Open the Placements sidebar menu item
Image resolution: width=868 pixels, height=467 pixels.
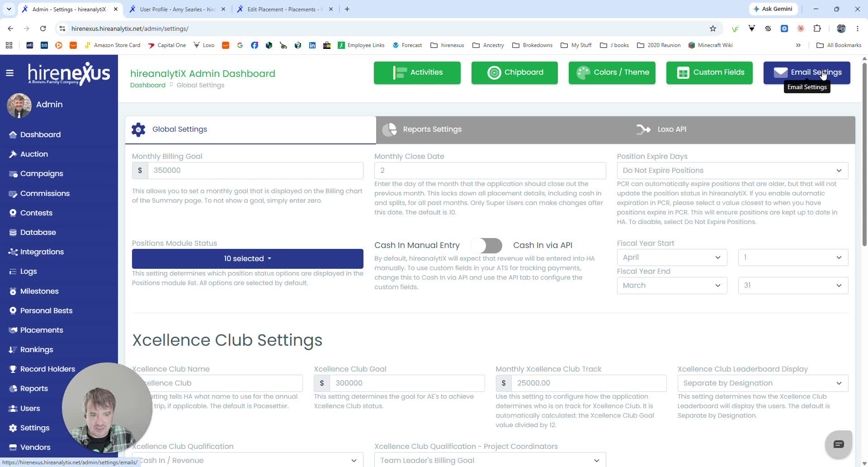pyautogui.click(x=42, y=330)
